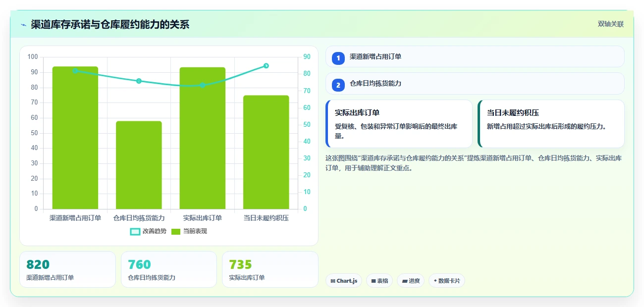Click the 当日未履约积压 bar in the chart
The image size is (644, 307).
pyautogui.click(x=266, y=152)
